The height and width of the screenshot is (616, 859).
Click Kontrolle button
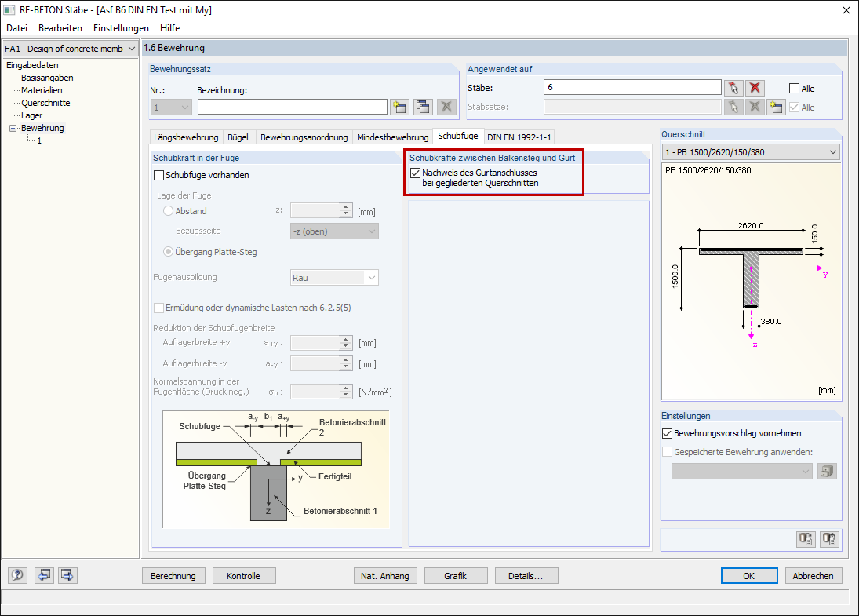[x=243, y=576]
